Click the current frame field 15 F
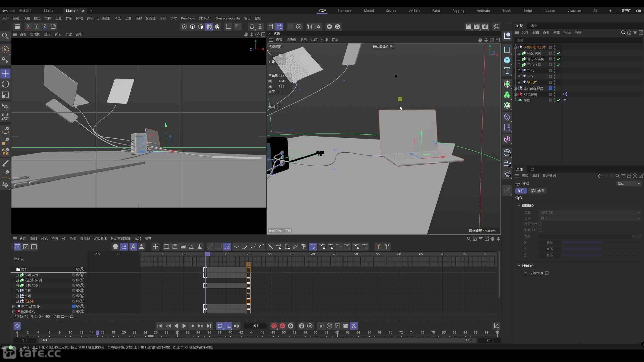This screenshot has width=644, height=362. 255,326
